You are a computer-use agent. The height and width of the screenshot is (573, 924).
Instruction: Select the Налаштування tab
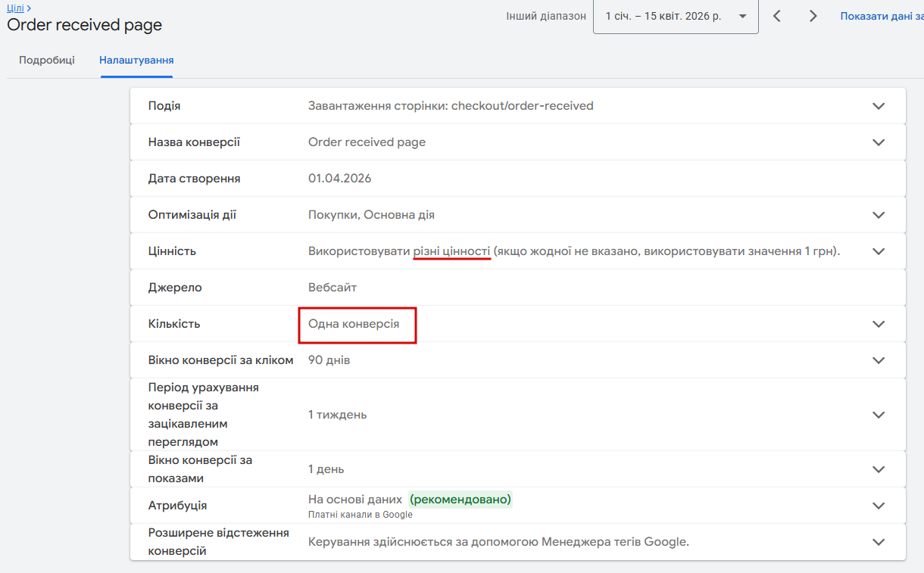136,60
